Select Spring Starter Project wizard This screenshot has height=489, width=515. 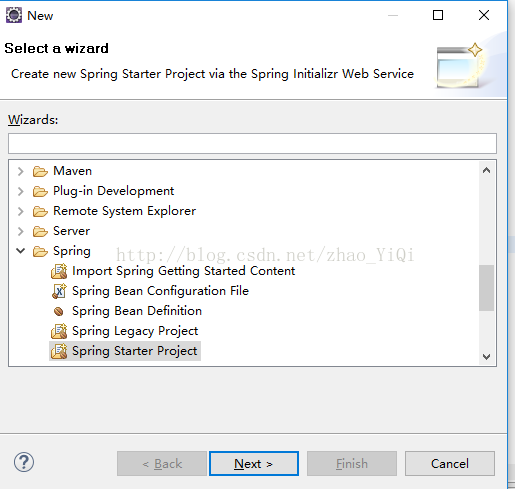pos(134,351)
